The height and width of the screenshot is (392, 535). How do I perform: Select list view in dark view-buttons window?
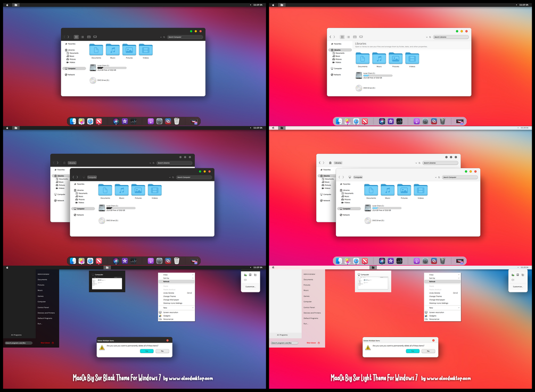[83, 37]
